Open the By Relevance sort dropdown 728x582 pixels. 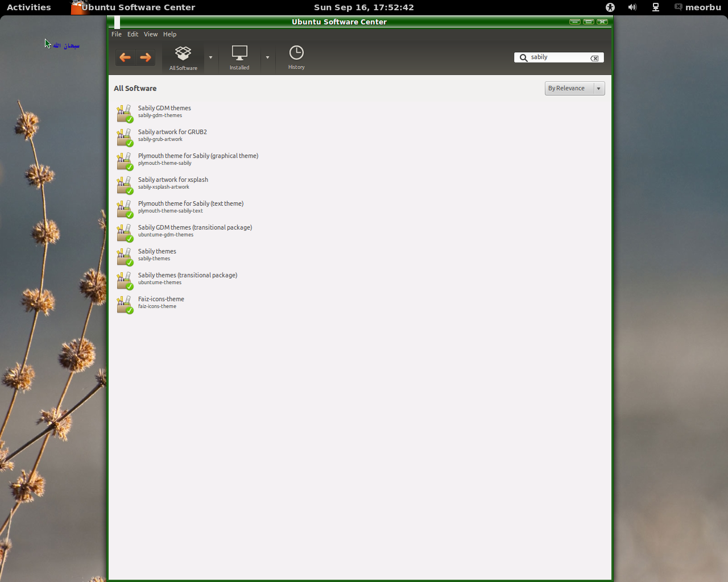574,88
